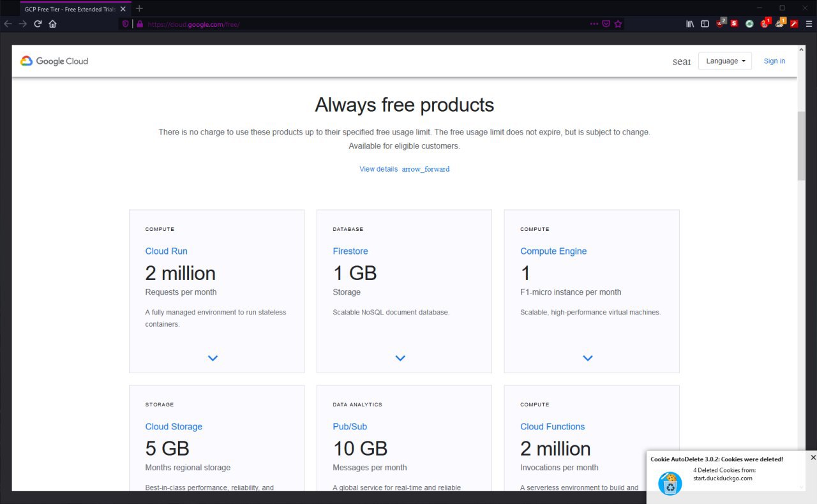Click the '10 GB' Pub/Sub value
The image size is (817, 504).
(361, 448)
